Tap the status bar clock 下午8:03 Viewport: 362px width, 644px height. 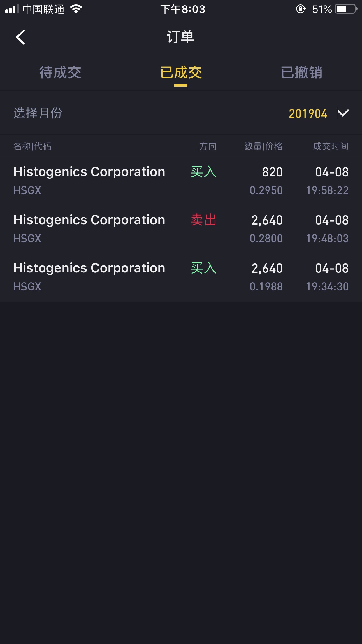pos(183,9)
